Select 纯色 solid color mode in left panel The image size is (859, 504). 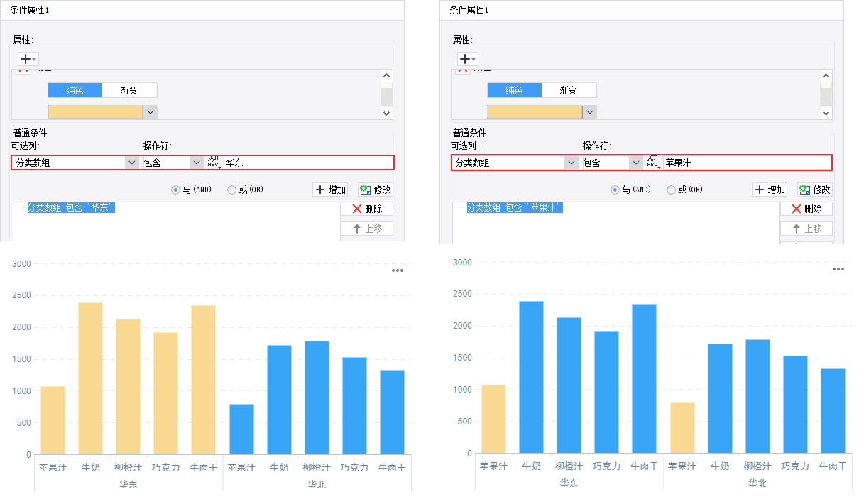75,90
